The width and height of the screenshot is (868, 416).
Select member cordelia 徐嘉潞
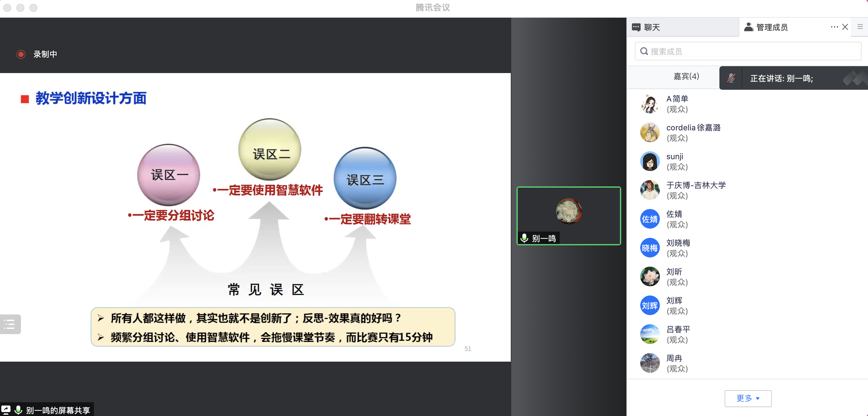[747, 132]
